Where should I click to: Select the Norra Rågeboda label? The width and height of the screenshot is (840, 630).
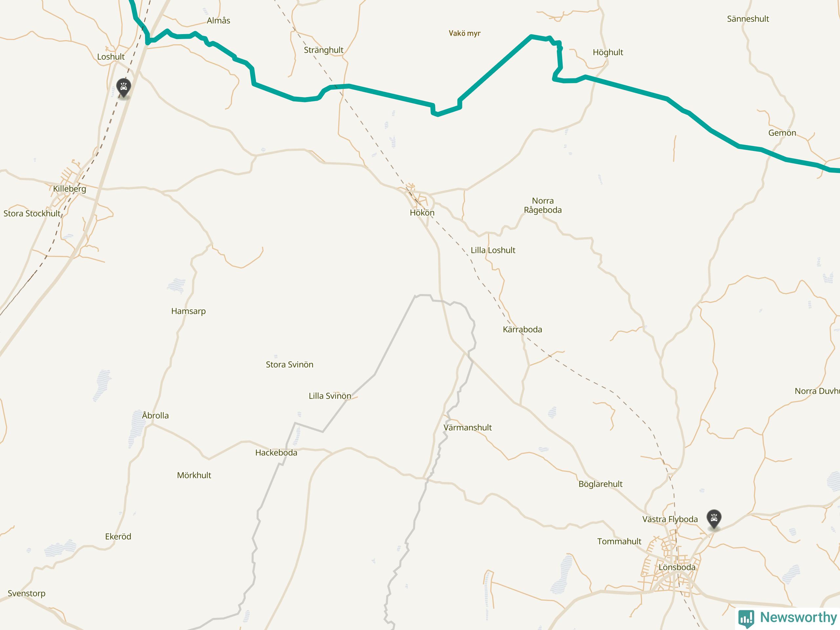coord(543,205)
